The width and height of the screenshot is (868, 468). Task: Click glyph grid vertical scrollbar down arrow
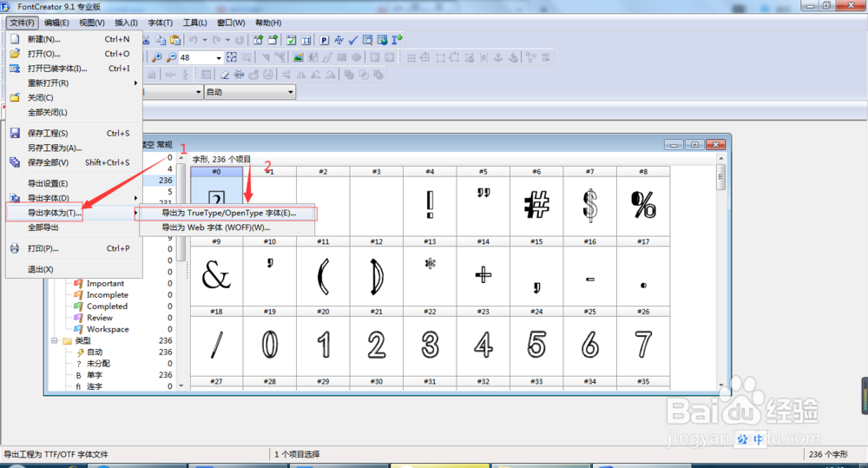tap(720, 385)
